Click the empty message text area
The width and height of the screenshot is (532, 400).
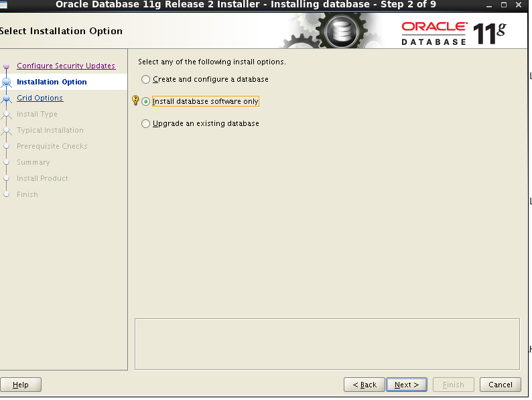pos(327,344)
